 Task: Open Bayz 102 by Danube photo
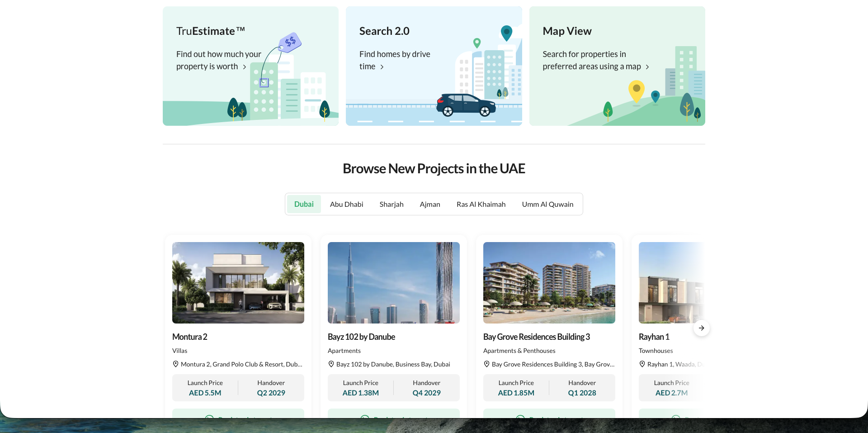[x=394, y=283]
